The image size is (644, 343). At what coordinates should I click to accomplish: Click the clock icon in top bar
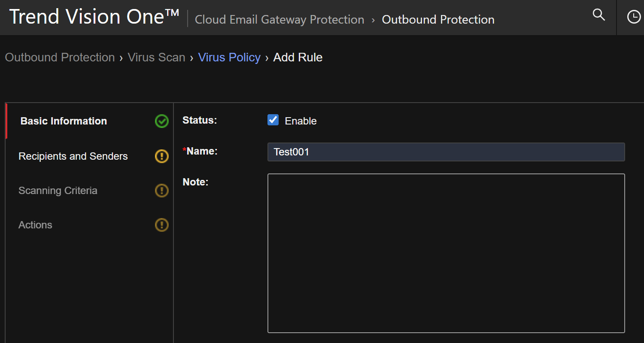[634, 17]
